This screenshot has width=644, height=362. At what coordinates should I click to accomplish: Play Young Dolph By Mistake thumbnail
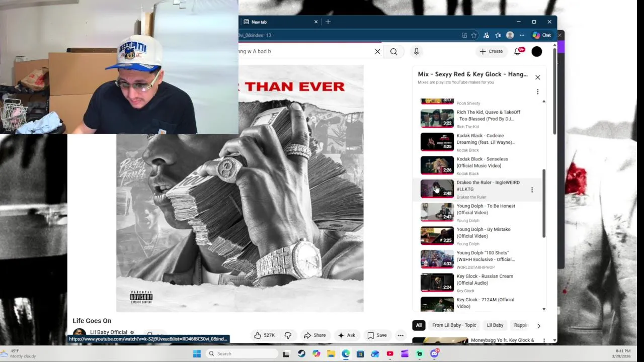437,235
